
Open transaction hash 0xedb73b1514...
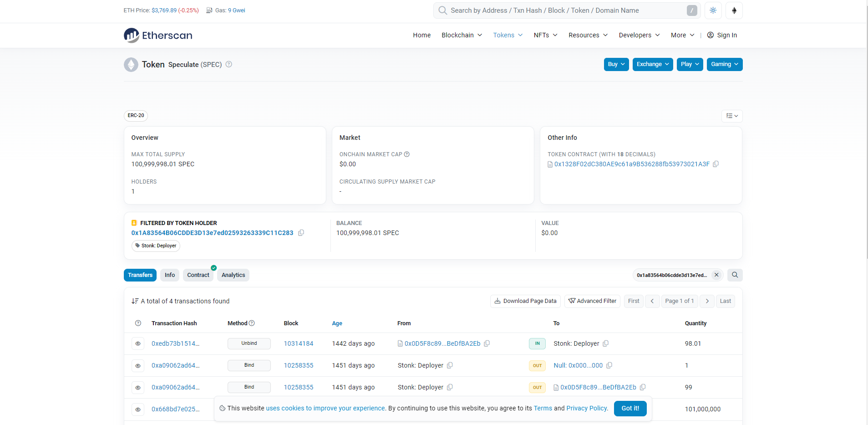coord(176,343)
